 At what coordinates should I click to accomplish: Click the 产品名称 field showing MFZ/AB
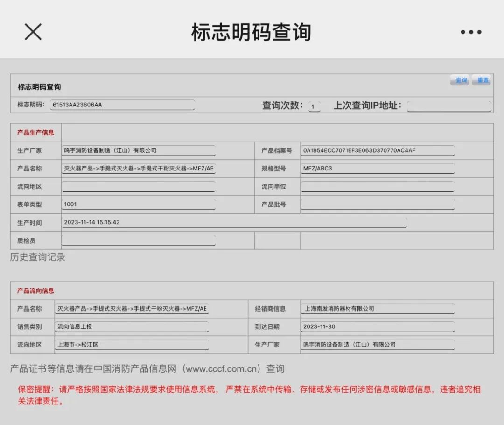coord(139,169)
